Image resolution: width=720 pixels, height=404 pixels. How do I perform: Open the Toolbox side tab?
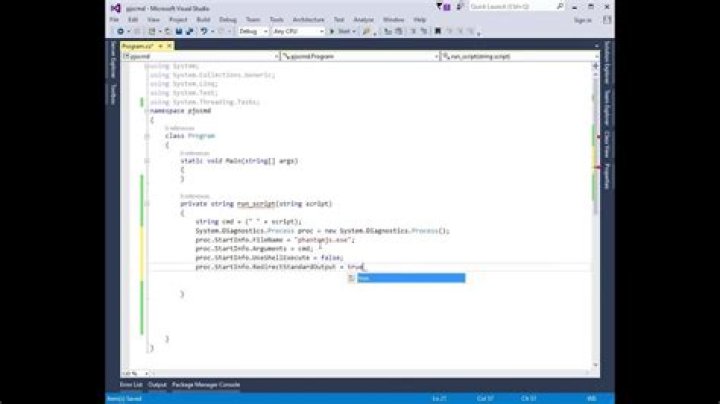(112, 94)
